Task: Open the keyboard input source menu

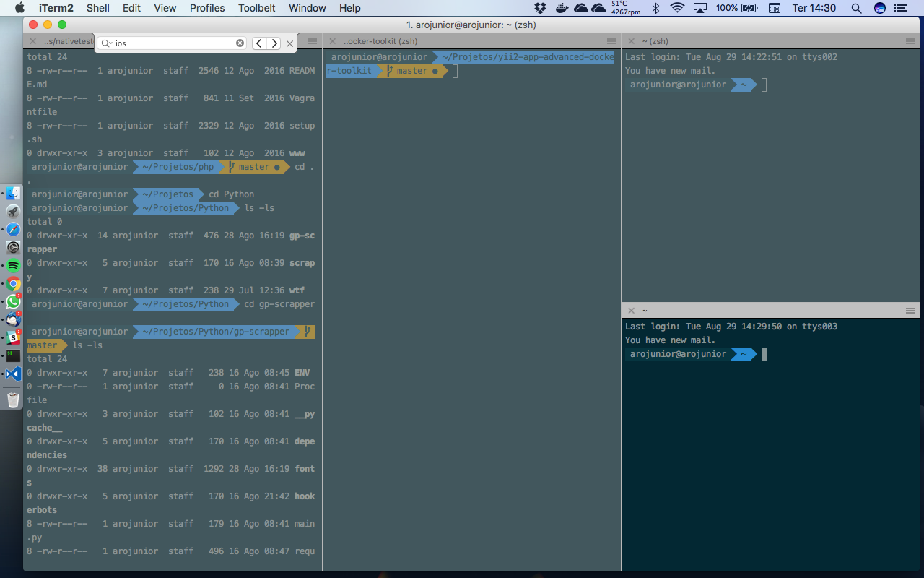Action: pyautogui.click(x=775, y=8)
